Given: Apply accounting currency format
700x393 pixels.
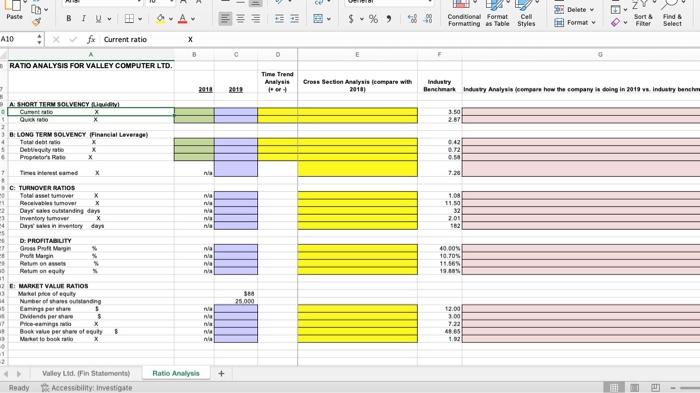Looking at the screenshot, I should 351,19.
